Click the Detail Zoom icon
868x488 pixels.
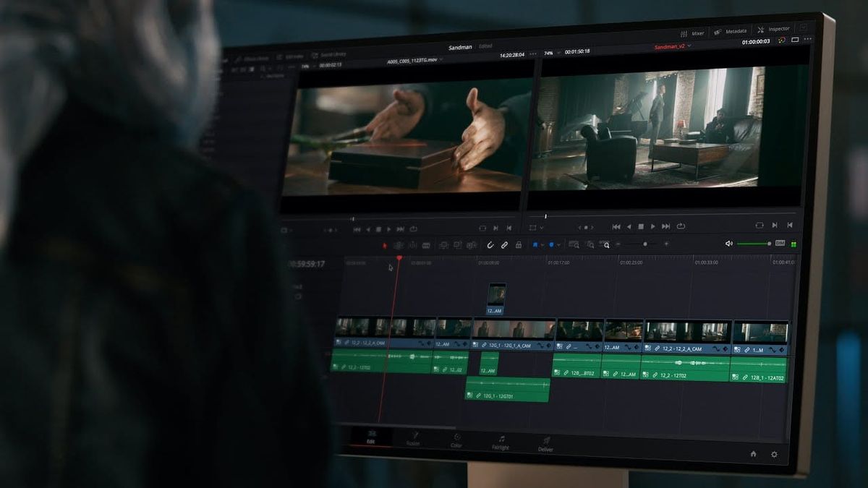pos(590,244)
